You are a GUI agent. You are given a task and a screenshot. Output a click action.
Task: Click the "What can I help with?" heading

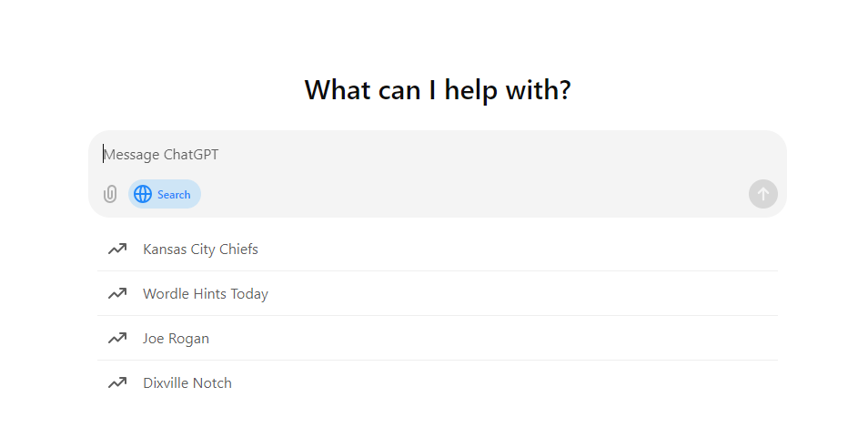[437, 90]
